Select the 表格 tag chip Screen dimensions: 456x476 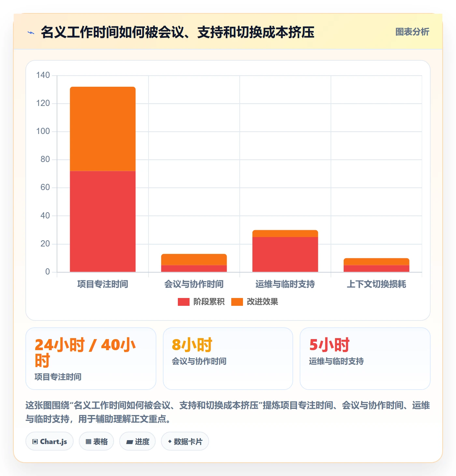(x=96, y=441)
